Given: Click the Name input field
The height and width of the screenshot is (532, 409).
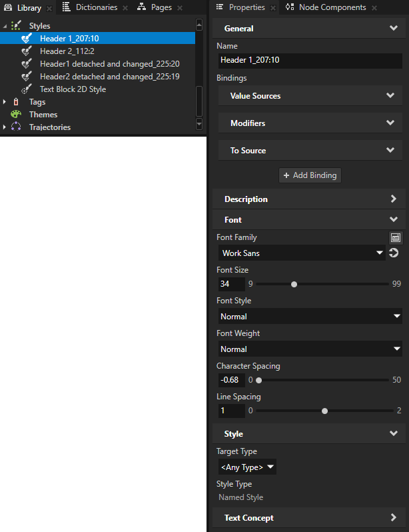Looking at the screenshot, I should [x=310, y=61].
